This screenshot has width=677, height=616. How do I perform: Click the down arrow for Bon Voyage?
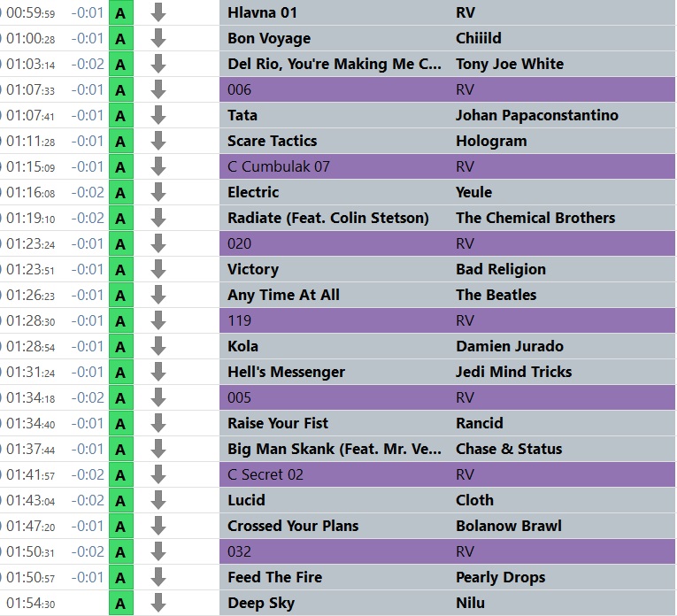coord(158,38)
